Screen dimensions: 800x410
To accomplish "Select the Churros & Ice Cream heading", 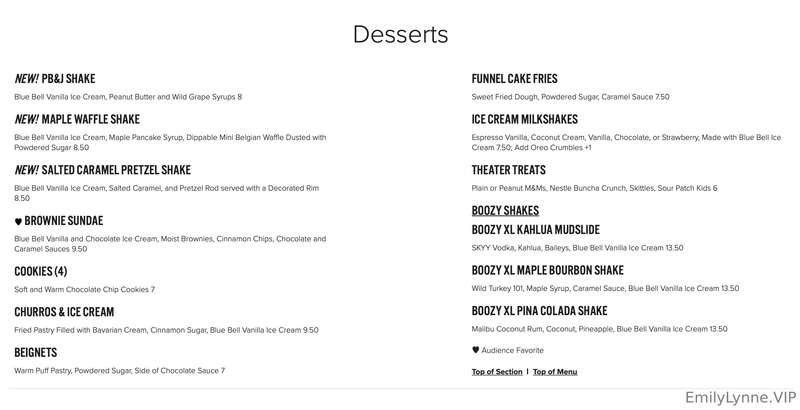I will 64,312.
